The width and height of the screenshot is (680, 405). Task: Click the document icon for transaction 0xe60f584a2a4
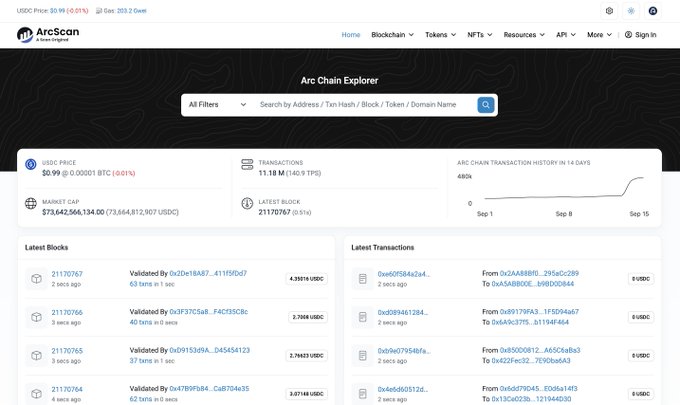pos(363,279)
